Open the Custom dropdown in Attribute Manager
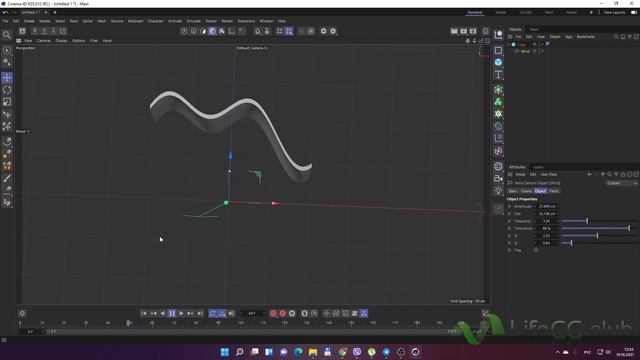The image size is (640, 360). pyautogui.click(x=622, y=183)
